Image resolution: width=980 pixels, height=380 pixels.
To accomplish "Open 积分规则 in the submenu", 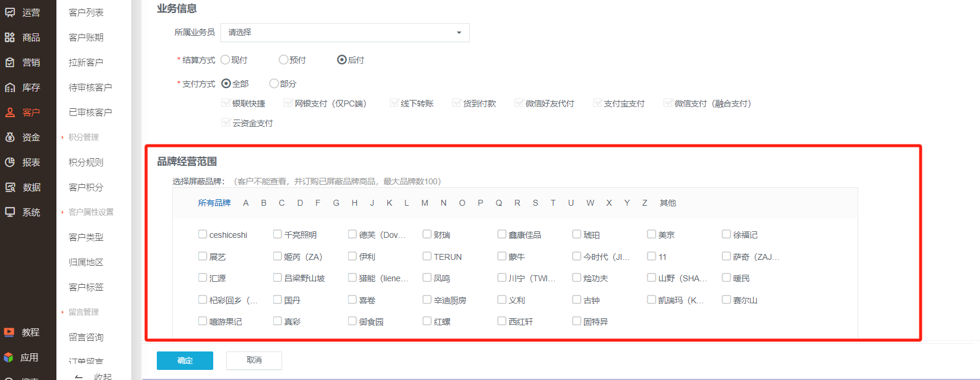I will 86,162.
